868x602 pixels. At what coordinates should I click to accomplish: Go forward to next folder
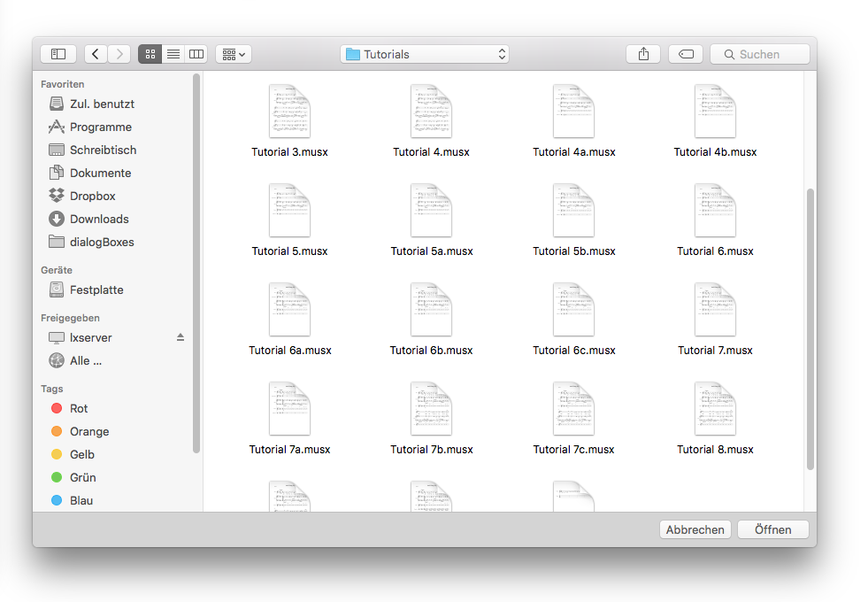(x=119, y=54)
